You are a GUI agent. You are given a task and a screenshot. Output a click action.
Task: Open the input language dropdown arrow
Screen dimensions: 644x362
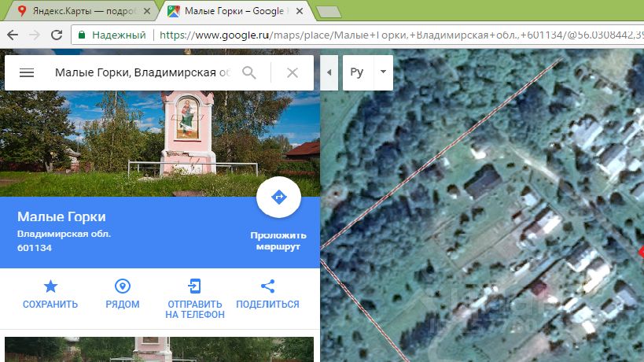click(383, 72)
